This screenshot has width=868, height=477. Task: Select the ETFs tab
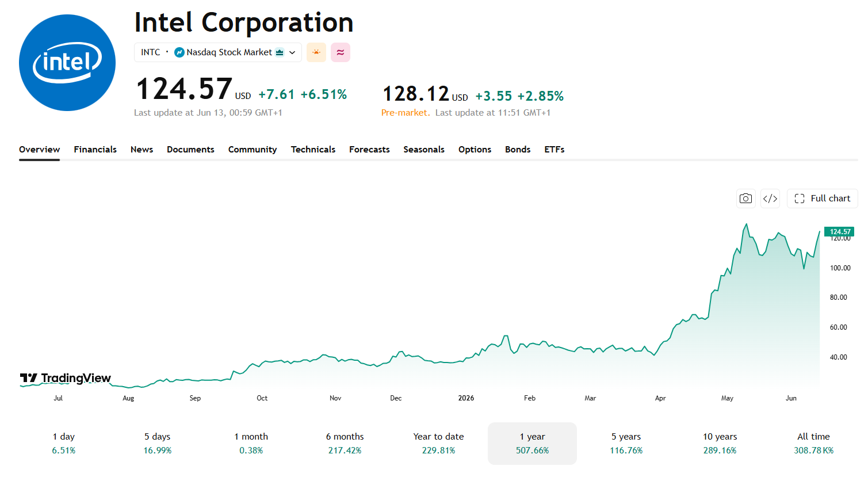pos(555,150)
